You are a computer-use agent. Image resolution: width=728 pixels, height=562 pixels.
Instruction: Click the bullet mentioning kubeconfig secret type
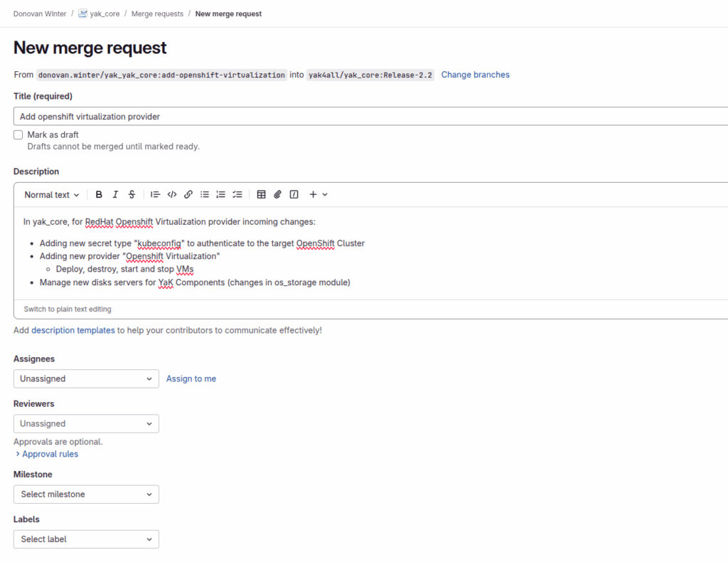[202, 243]
